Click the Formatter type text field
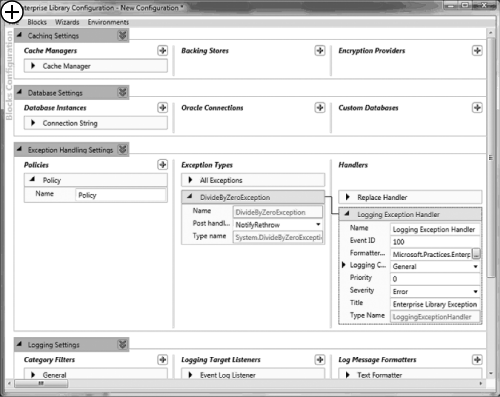This screenshot has width=500, height=397. 431,254
